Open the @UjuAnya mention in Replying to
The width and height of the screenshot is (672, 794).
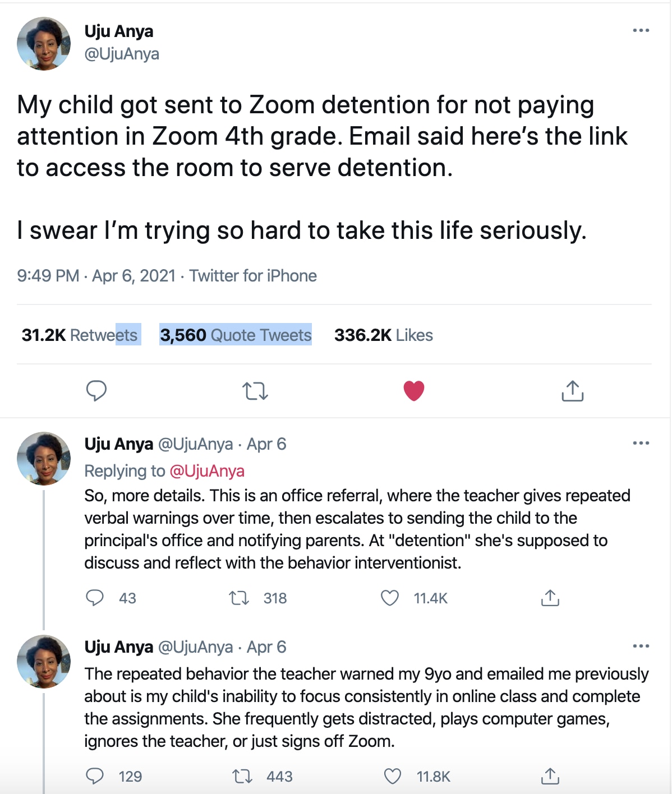pyautogui.click(x=206, y=471)
